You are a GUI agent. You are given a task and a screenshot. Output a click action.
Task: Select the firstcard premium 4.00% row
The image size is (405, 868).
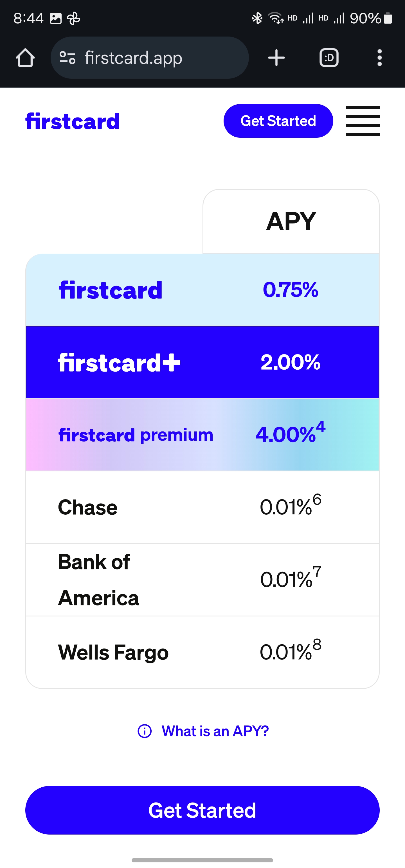pos(202,435)
